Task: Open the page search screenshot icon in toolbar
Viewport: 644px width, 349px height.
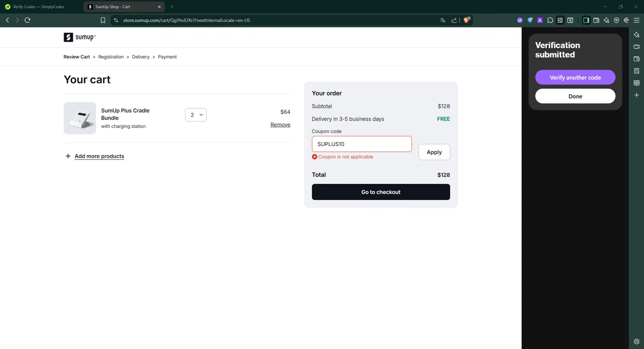Action: pyautogui.click(x=570, y=20)
